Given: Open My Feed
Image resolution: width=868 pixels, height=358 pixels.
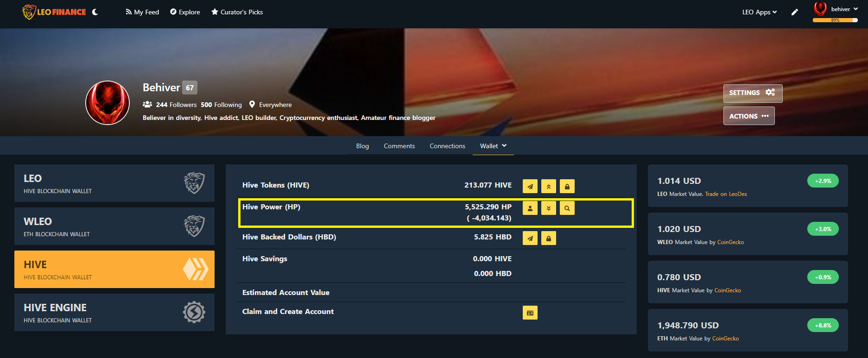Looking at the screenshot, I should click(142, 12).
